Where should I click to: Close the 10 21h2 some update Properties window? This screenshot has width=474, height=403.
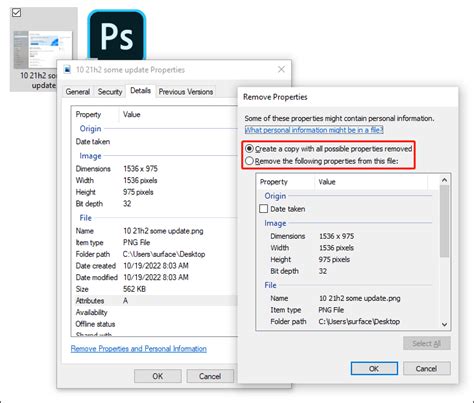281,69
